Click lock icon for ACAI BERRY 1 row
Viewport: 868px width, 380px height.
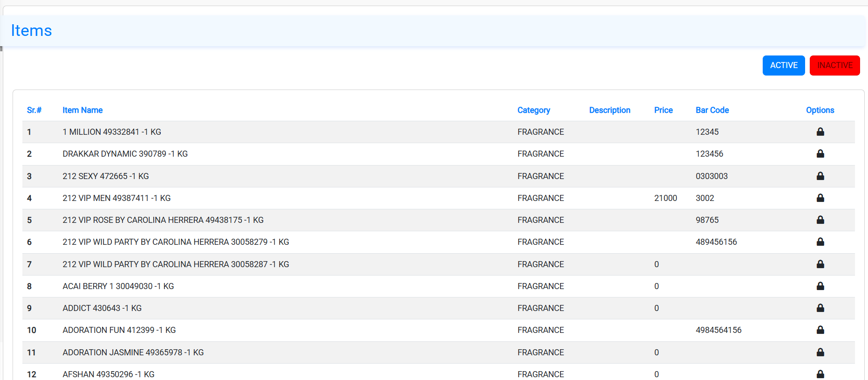(x=820, y=286)
